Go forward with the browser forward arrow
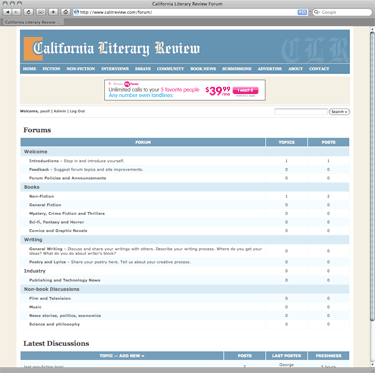Image resolution: width=375 pixels, height=373 pixels. pyautogui.click(x=16, y=12)
